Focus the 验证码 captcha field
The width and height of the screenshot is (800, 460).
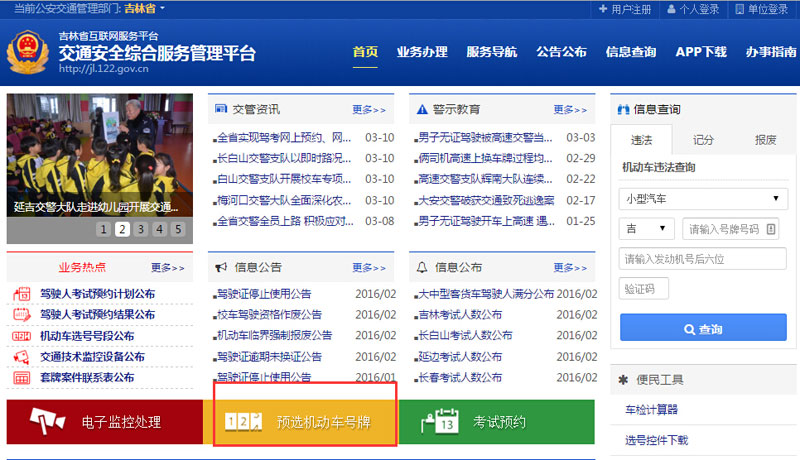[643, 289]
